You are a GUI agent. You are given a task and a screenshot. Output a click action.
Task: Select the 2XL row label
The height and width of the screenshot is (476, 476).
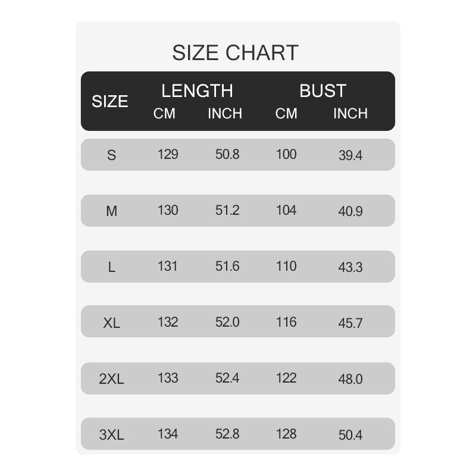pos(111,378)
